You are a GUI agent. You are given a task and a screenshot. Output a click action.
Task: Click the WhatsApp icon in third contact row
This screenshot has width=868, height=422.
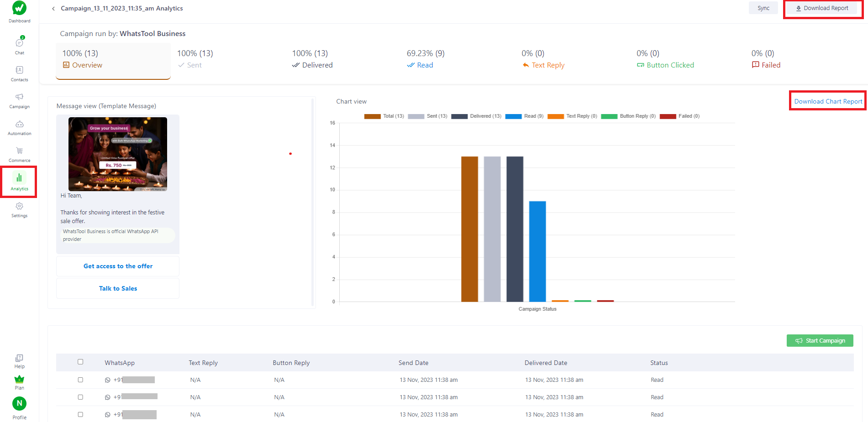point(108,415)
